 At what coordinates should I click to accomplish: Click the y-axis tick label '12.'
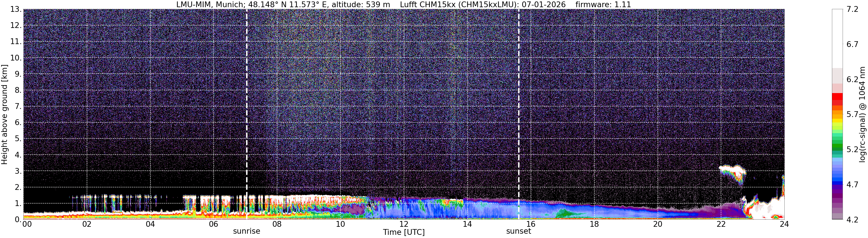tap(16, 25)
